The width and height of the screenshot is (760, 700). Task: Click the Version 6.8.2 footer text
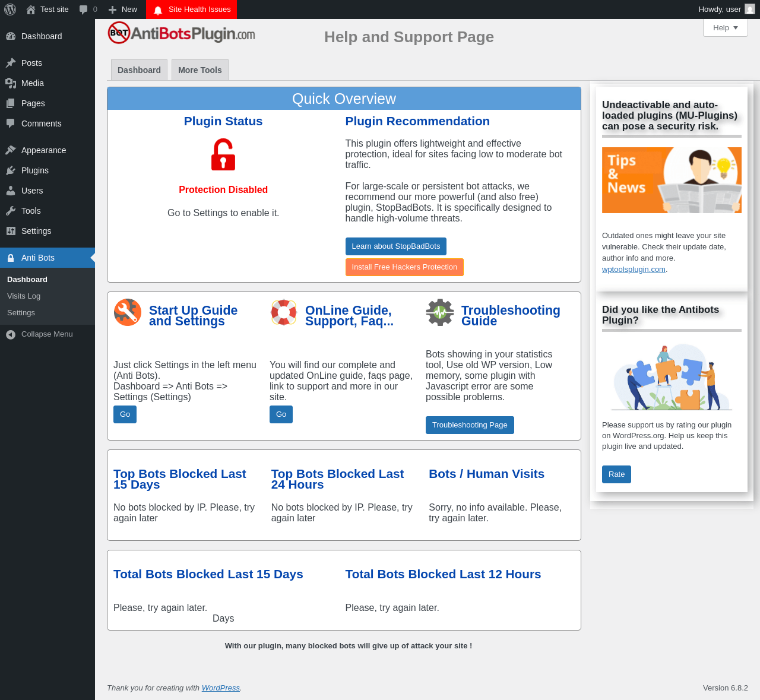point(726,688)
